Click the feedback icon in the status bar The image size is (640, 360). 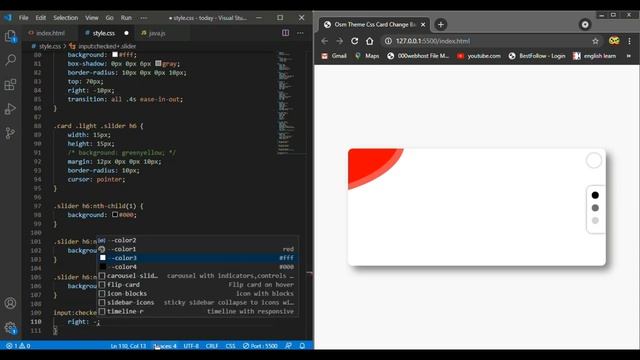[288, 346]
